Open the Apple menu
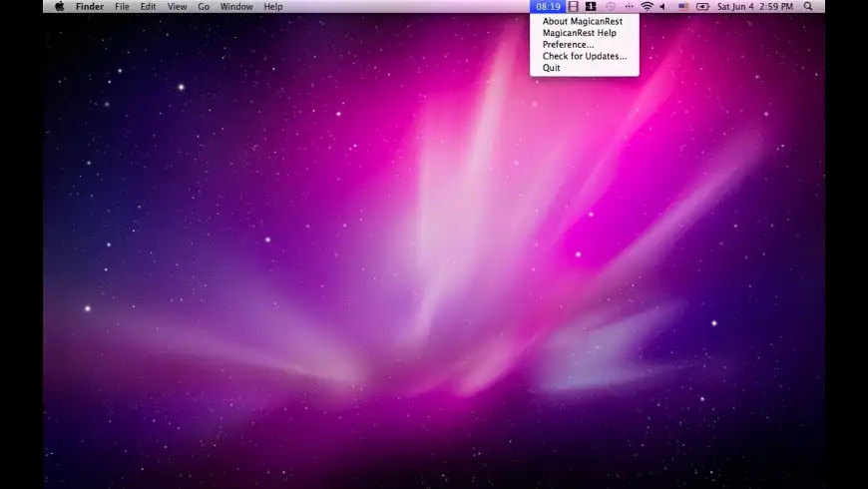The height and width of the screenshot is (489, 868). click(59, 6)
